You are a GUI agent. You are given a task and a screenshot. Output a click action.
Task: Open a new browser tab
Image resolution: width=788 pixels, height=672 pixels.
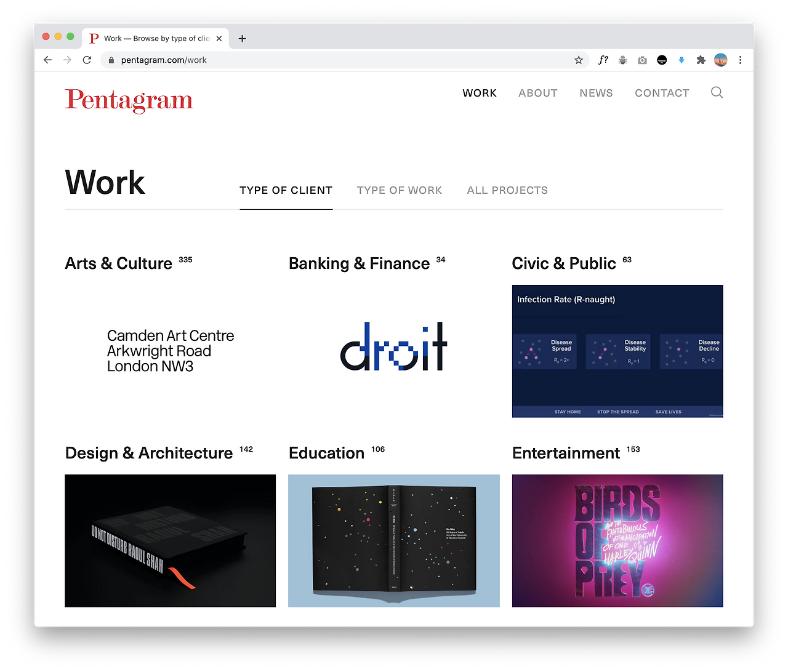click(x=243, y=38)
